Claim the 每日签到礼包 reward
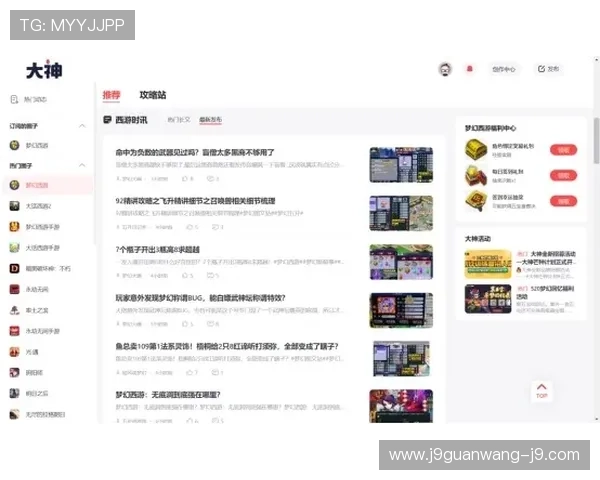 click(x=563, y=175)
